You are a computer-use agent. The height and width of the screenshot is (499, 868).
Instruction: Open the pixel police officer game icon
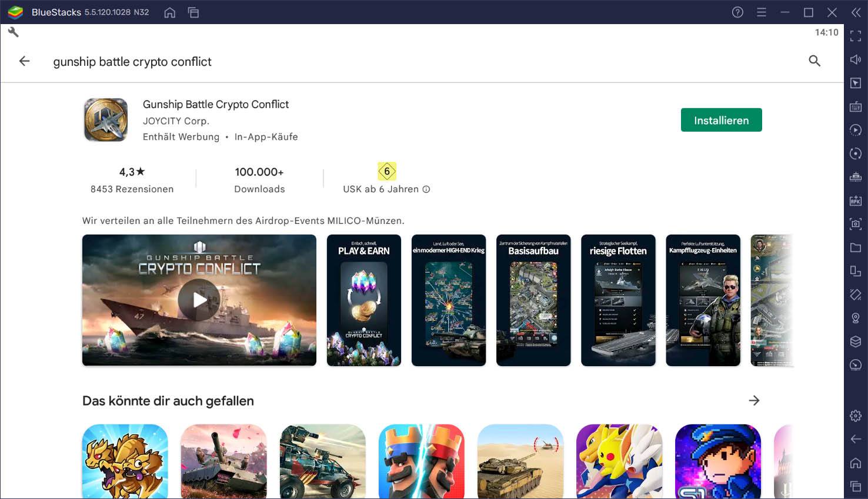718,461
